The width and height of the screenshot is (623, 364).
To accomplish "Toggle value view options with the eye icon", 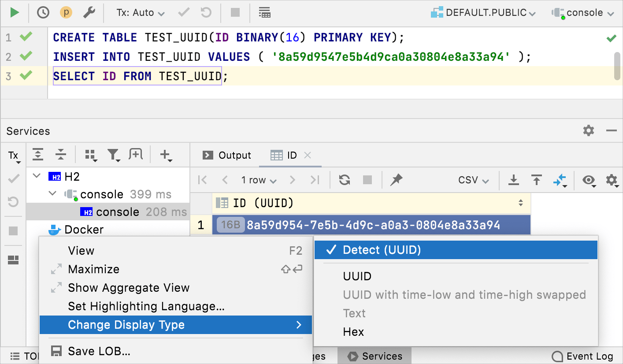I will pyautogui.click(x=589, y=180).
